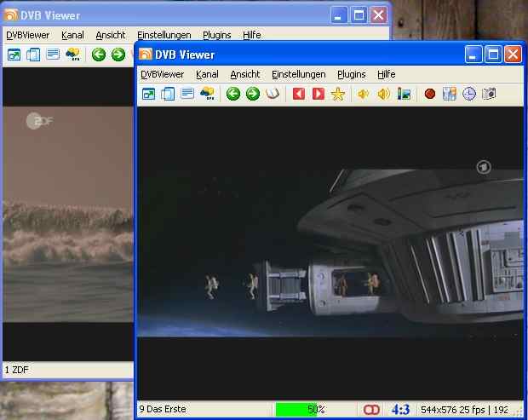This screenshot has height=420, width=528.
Task: Open the book channel list icon
Action: tap(273, 94)
